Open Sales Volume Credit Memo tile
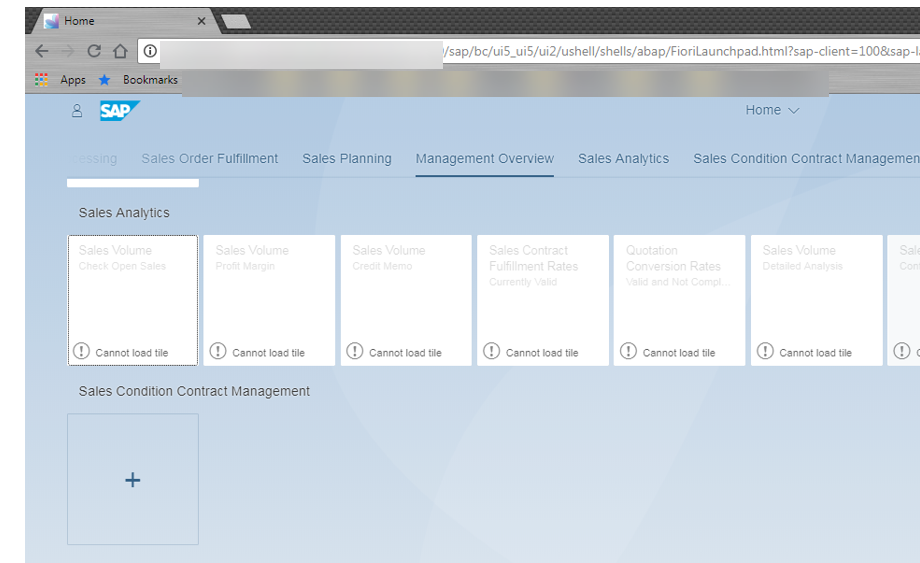 click(406, 300)
